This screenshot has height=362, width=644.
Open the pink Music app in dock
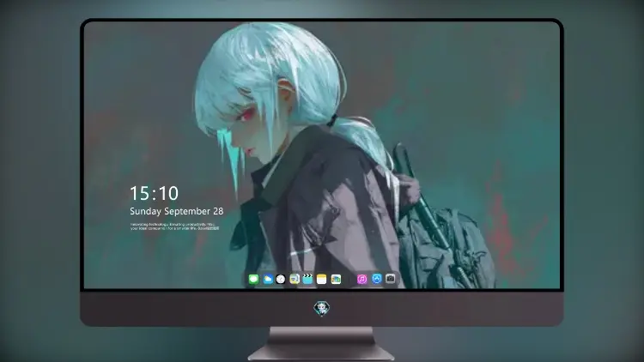361,280
